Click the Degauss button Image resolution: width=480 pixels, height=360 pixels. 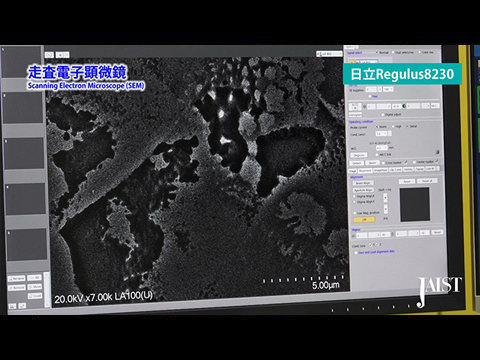pyautogui.click(x=359, y=155)
